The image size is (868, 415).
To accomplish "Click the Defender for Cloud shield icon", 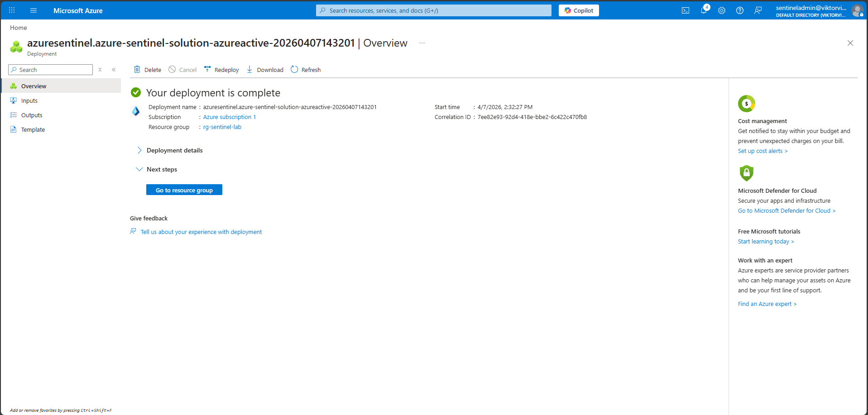I will (747, 173).
